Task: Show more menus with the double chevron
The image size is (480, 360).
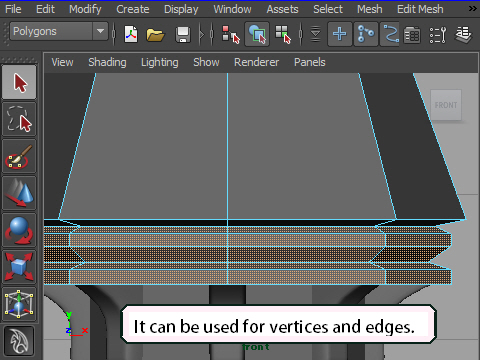Action: [x=472, y=8]
